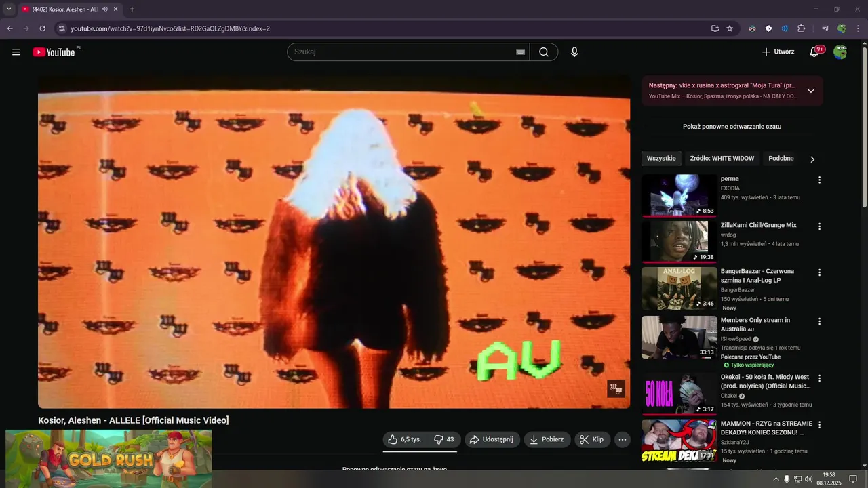This screenshot has height=488, width=868.
Task: Open Chrome three-dot menu
Action: (858, 28)
